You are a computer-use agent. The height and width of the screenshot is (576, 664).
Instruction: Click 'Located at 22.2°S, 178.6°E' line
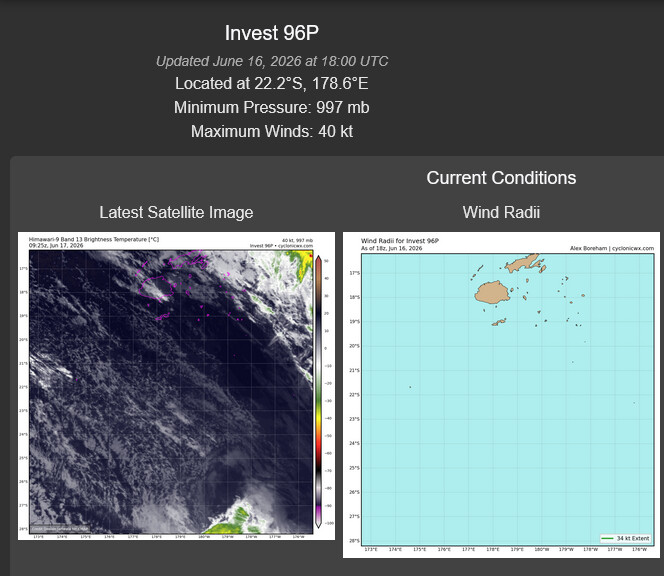click(x=271, y=83)
